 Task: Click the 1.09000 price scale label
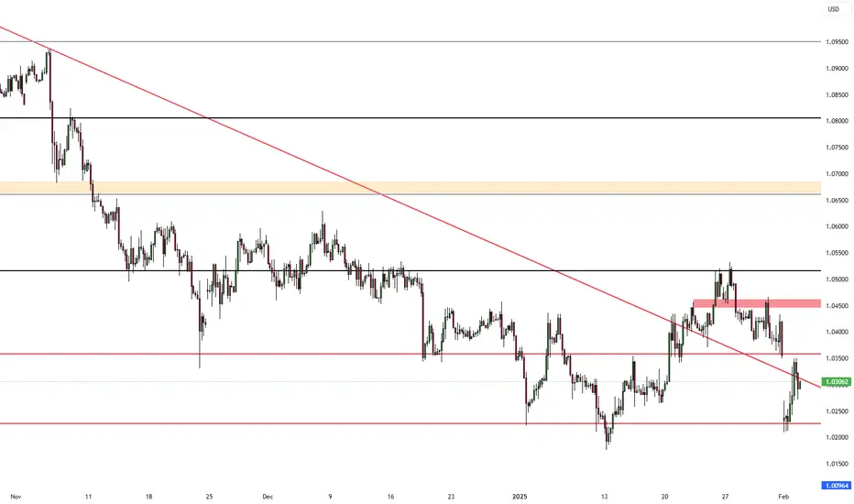point(837,68)
